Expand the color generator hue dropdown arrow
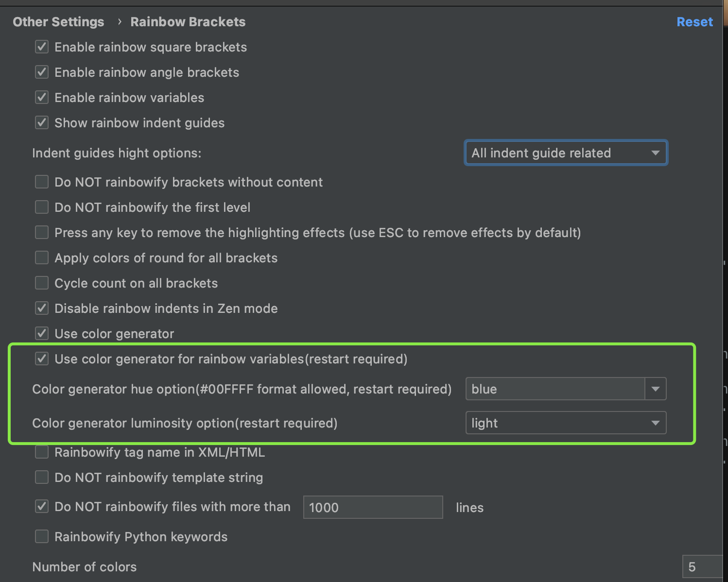 [x=656, y=389]
